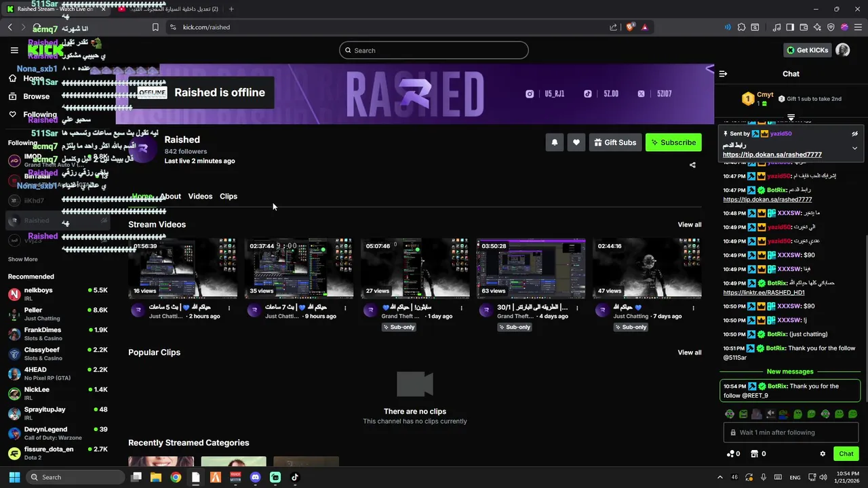
Task: Switch to the Clips tab
Action: click(x=229, y=197)
